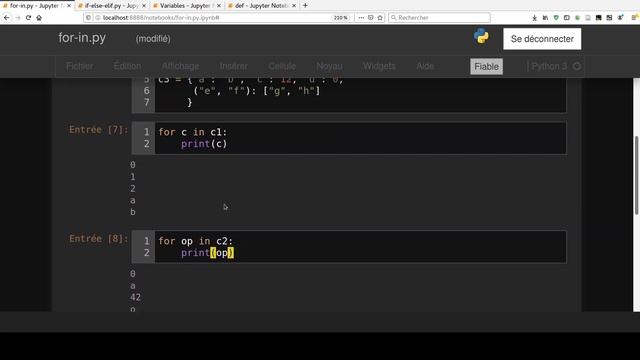
Task: Open the Cellule menu
Action: pyautogui.click(x=282, y=66)
